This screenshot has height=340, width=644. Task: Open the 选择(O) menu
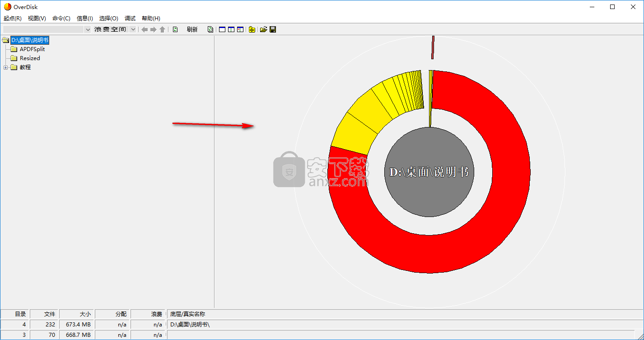[109, 19]
